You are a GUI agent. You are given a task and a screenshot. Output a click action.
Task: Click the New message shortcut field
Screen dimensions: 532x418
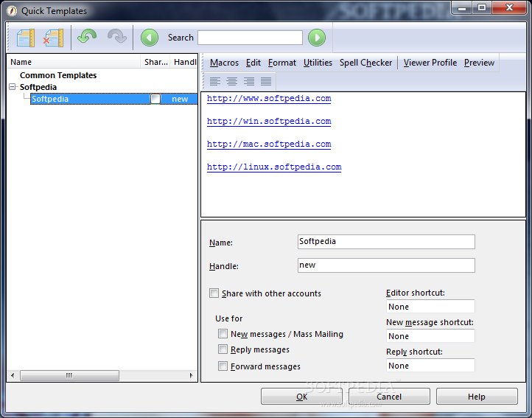pos(430,336)
